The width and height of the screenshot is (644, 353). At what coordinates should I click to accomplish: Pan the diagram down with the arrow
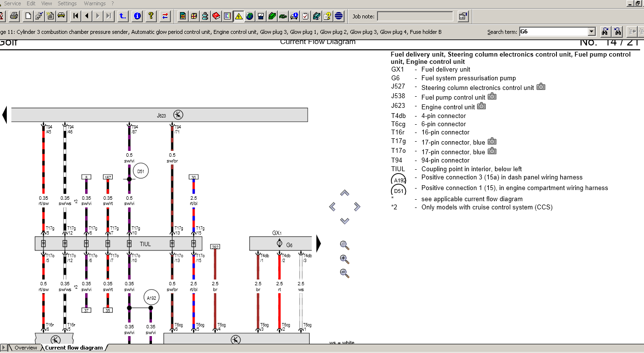pyautogui.click(x=344, y=221)
